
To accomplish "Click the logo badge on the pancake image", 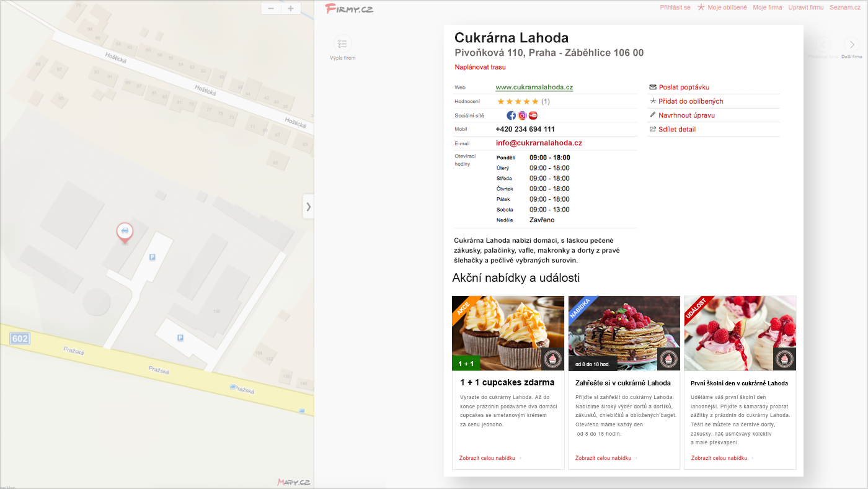I will click(668, 359).
